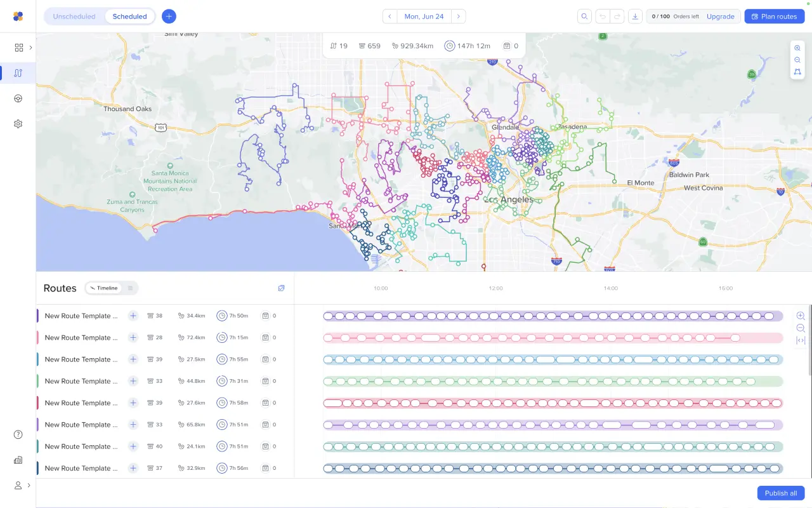Click the blue plus add button

click(169, 17)
